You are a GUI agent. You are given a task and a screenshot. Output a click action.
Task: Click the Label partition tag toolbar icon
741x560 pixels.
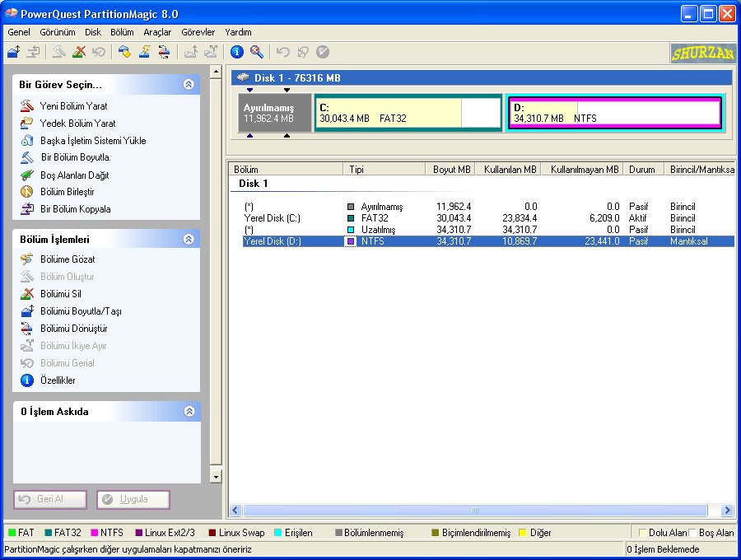pos(124,52)
